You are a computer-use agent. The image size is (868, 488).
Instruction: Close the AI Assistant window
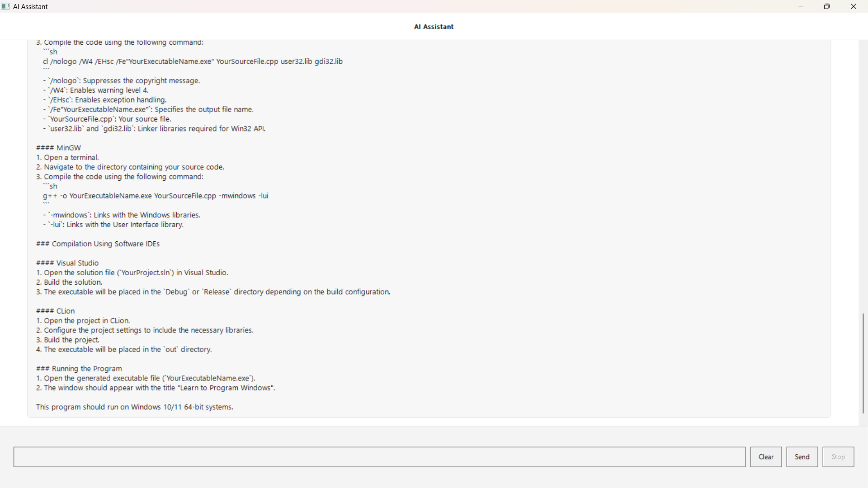pos(854,6)
